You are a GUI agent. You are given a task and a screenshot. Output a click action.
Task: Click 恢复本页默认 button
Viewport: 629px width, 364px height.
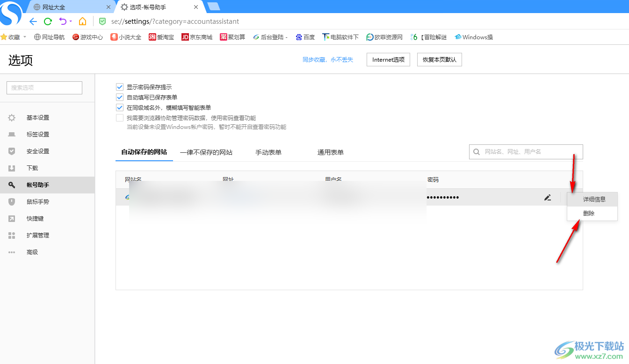(x=440, y=60)
